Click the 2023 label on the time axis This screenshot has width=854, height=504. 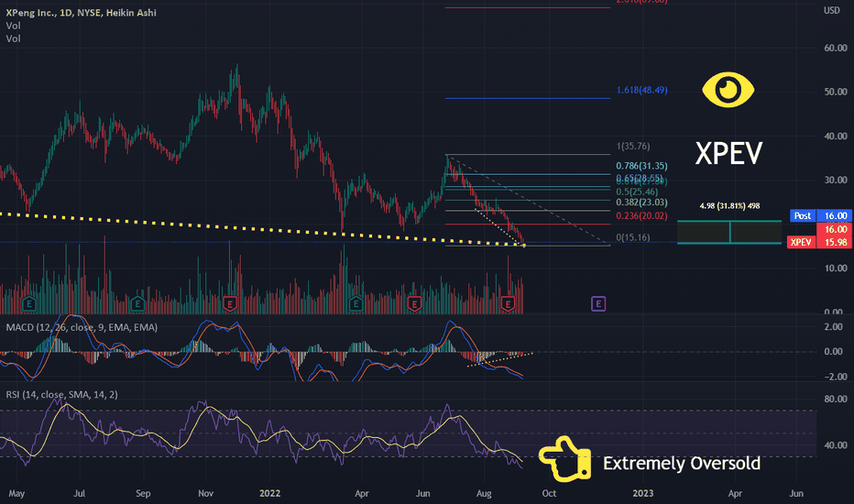642,493
